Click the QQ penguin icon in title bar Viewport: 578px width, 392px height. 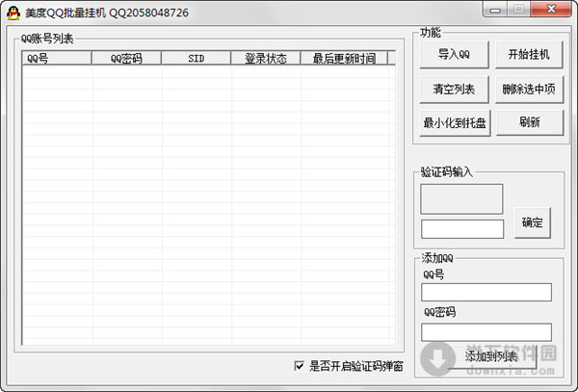pyautogui.click(x=13, y=13)
